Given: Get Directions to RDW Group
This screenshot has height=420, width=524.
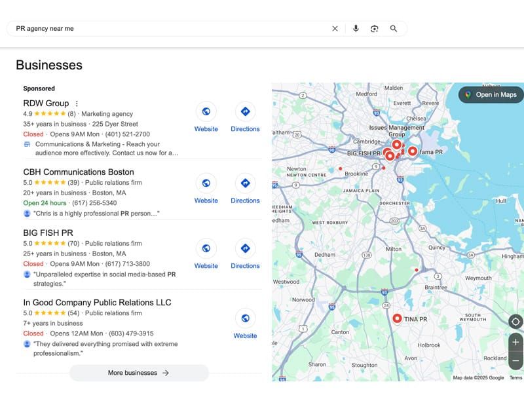Looking at the screenshot, I should click(x=245, y=111).
